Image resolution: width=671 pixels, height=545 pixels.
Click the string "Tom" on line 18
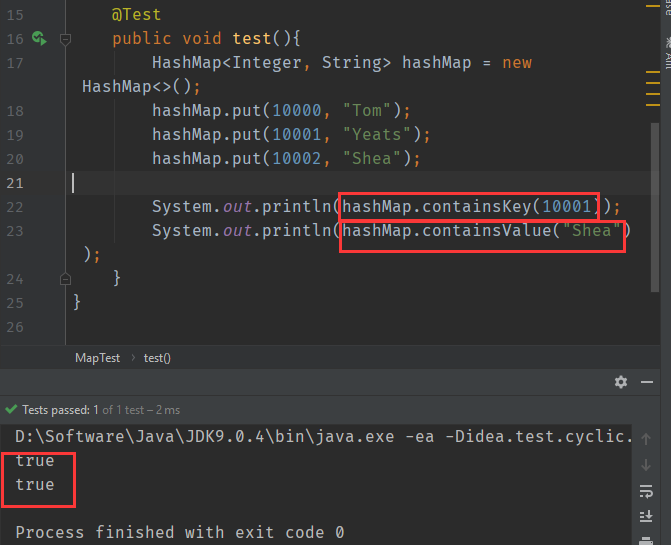tap(367, 111)
